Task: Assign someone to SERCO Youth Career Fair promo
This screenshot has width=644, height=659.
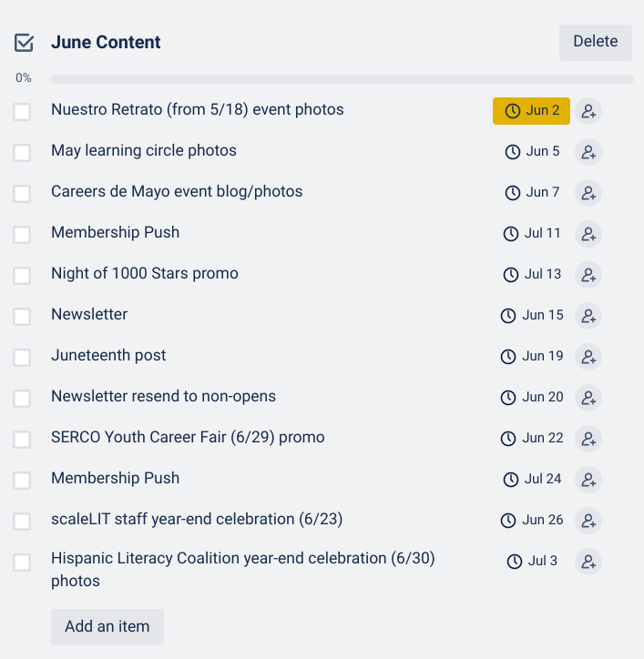Action: pyautogui.click(x=588, y=439)
